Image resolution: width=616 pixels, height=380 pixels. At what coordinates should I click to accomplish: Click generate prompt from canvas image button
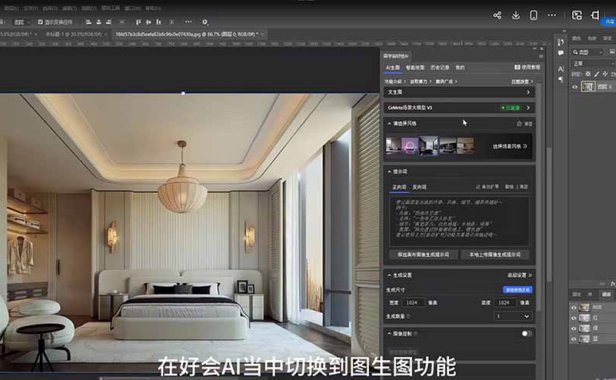click(423, 255)
